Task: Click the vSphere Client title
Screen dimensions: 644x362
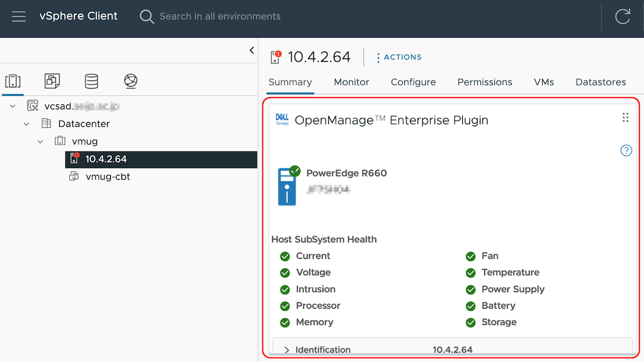Action: point(79,16)
